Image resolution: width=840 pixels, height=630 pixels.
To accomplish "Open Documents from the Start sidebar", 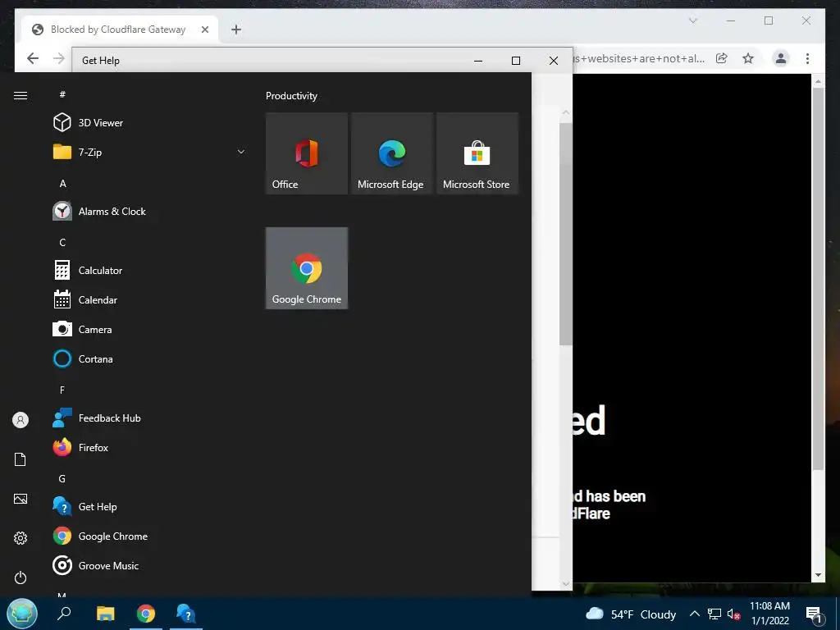I will click(x=21, y=459).
